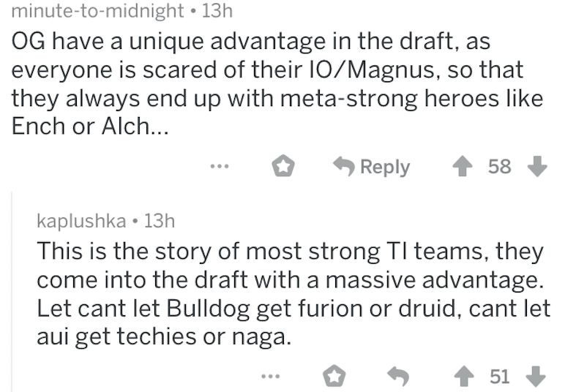Click the left border line of kaplushka's nested reply
This screenshot has height=392, width=565.
tap(12, 293)
